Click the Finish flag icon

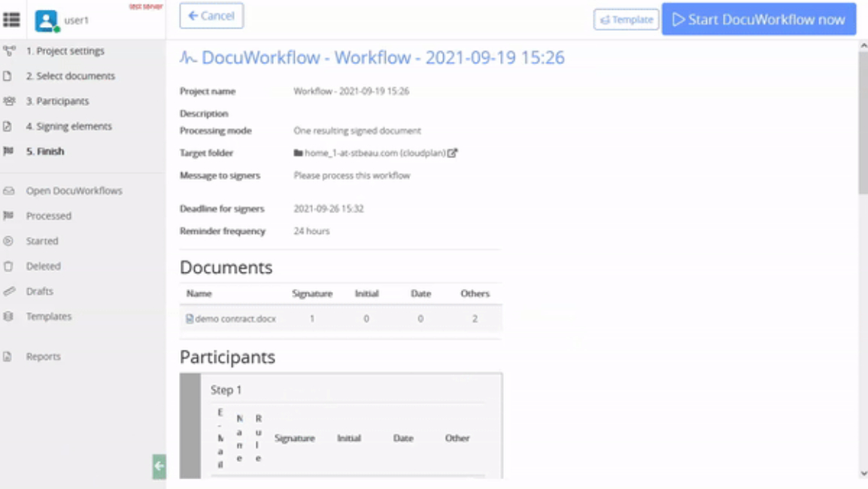(x=8, y=151)
